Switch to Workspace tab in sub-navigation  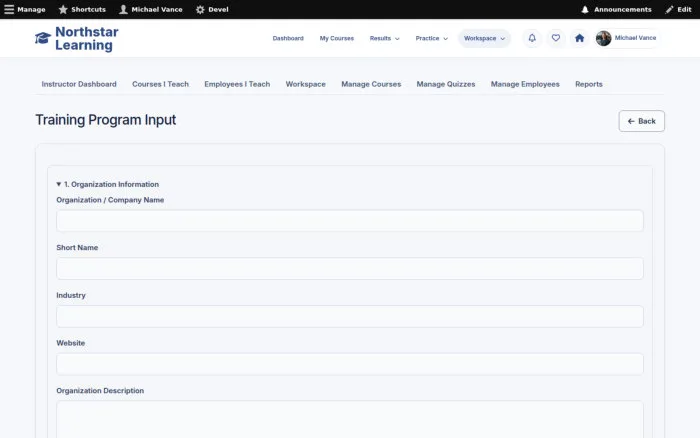click(x=305, y=84)
